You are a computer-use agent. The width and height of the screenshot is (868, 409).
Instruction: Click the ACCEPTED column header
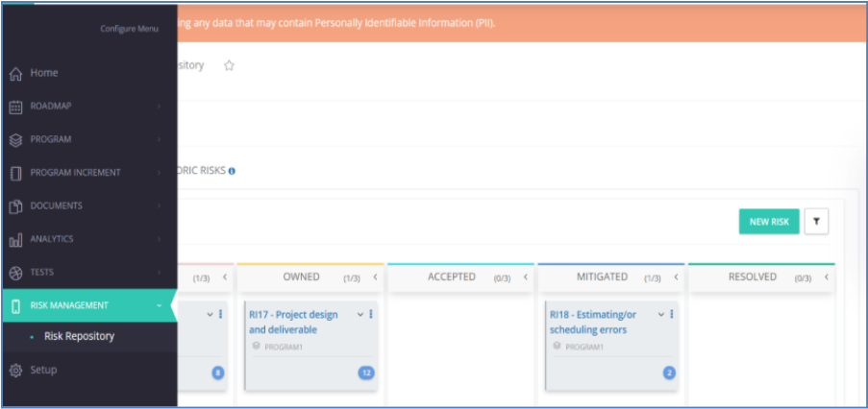pyautogui.click(x=452, y=277)
